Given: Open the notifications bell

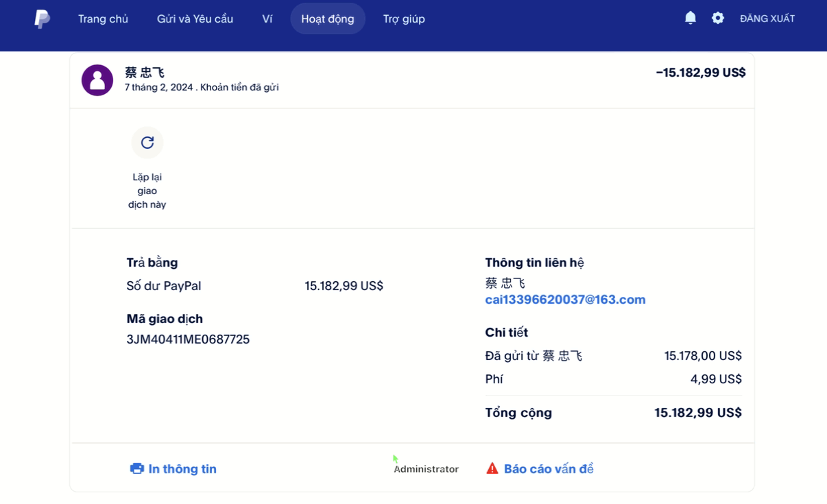Looking at the screenshot, I should [x=691, y=18].
